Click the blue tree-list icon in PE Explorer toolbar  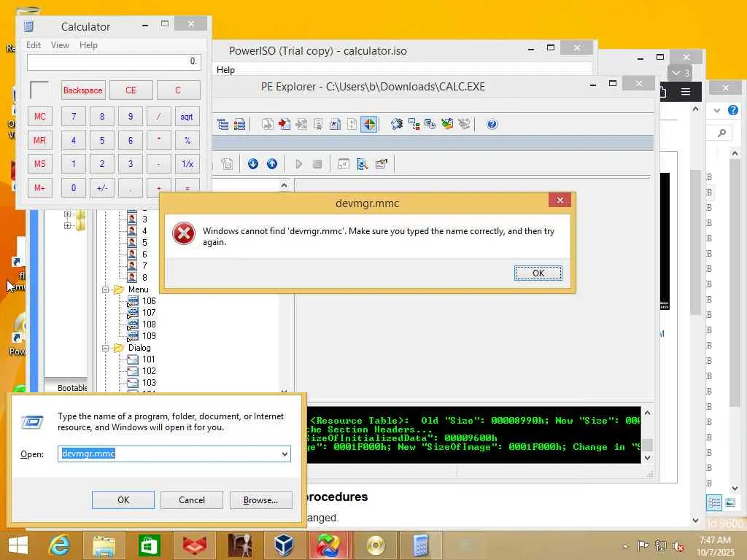coord(222,124)
